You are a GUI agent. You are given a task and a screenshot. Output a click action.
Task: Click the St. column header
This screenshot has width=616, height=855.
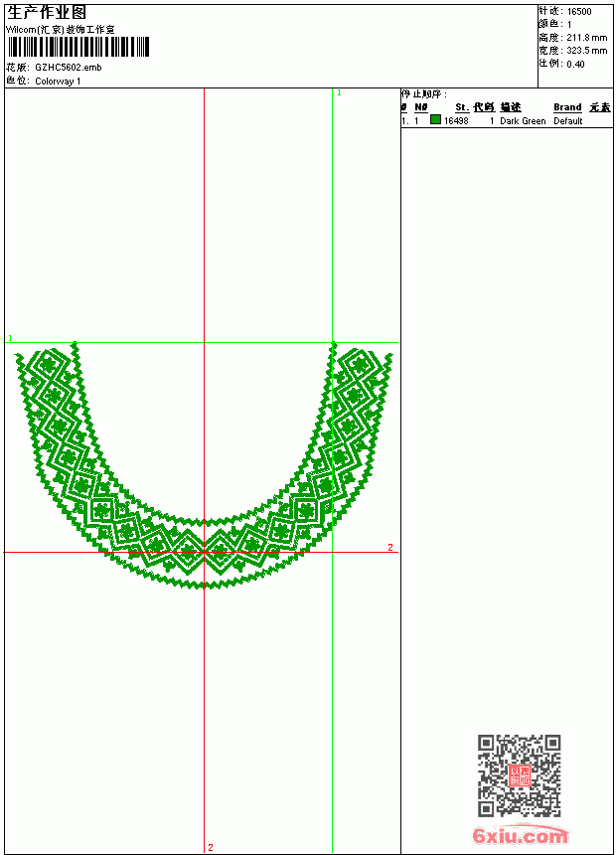click(462, 107)
